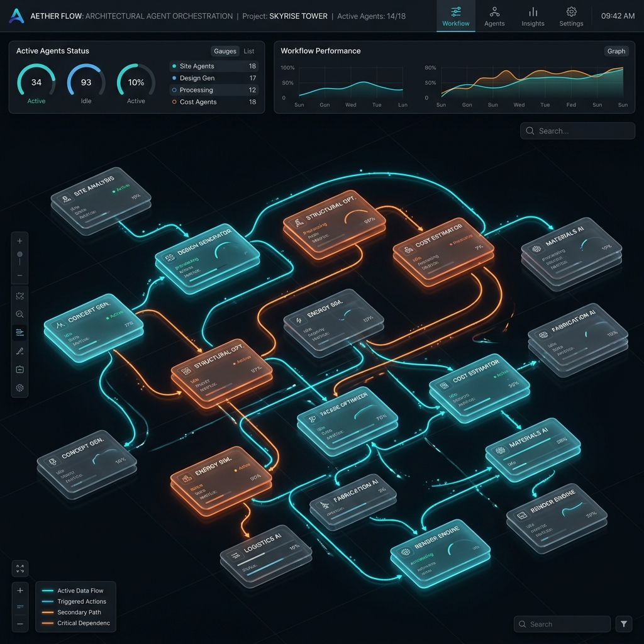Image resolution: width=644 pixels, height=644 pixels.
Task: Click the icon on Site Analysis card
Action: point(65,199)
